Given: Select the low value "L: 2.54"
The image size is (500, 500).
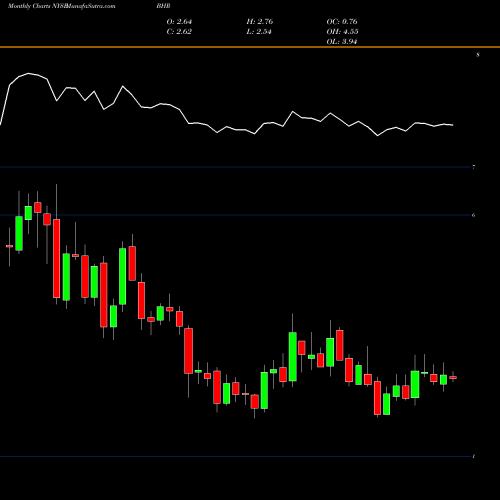Looking at the screenshot, I should pos(259,32).
